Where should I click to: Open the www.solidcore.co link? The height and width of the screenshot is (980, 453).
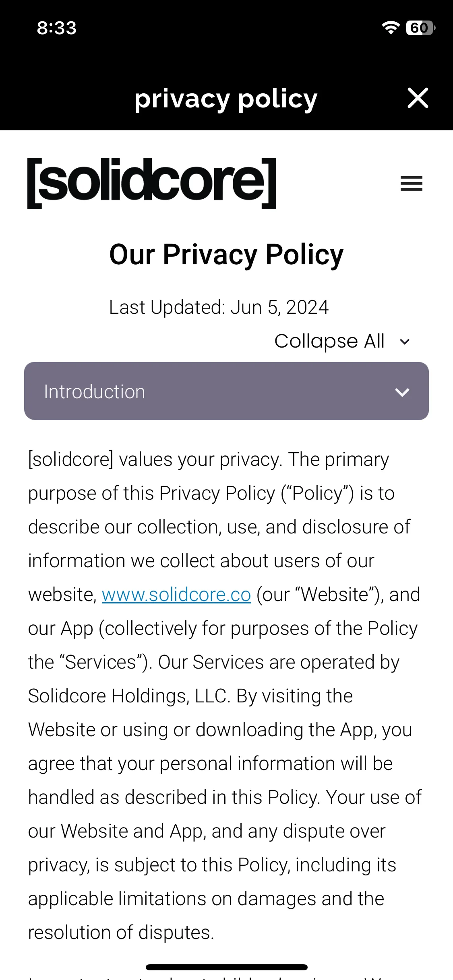point(176,595)
